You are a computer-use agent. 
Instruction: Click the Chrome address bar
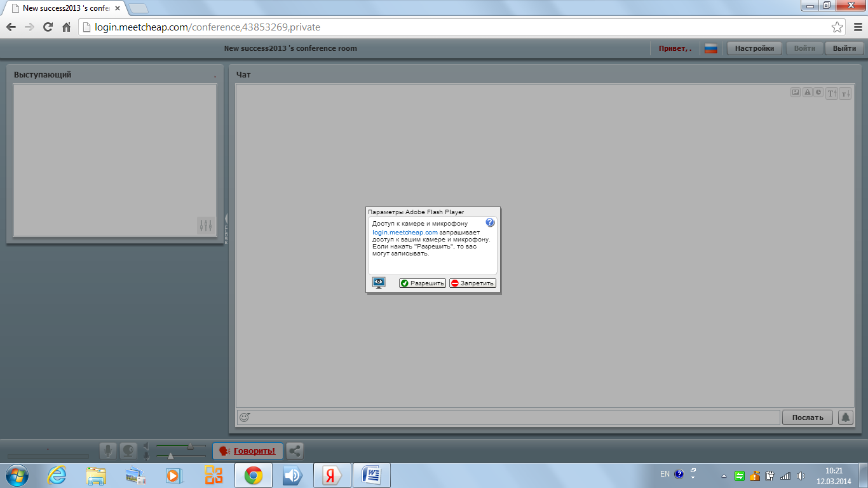pyautogui.click(x=462, y=27)
